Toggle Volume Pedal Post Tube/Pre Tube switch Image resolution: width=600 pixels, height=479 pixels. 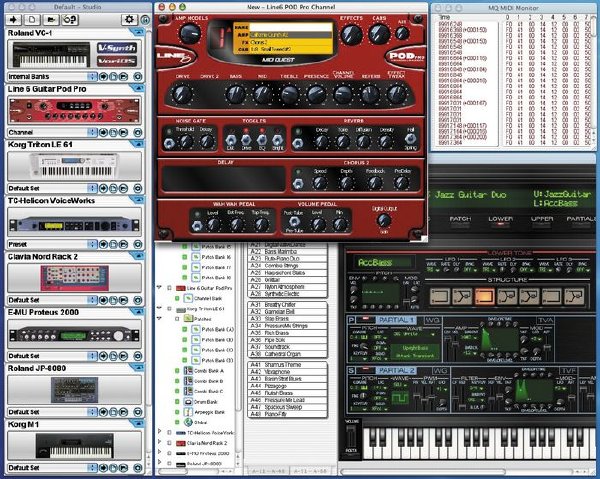coord(294,222)
